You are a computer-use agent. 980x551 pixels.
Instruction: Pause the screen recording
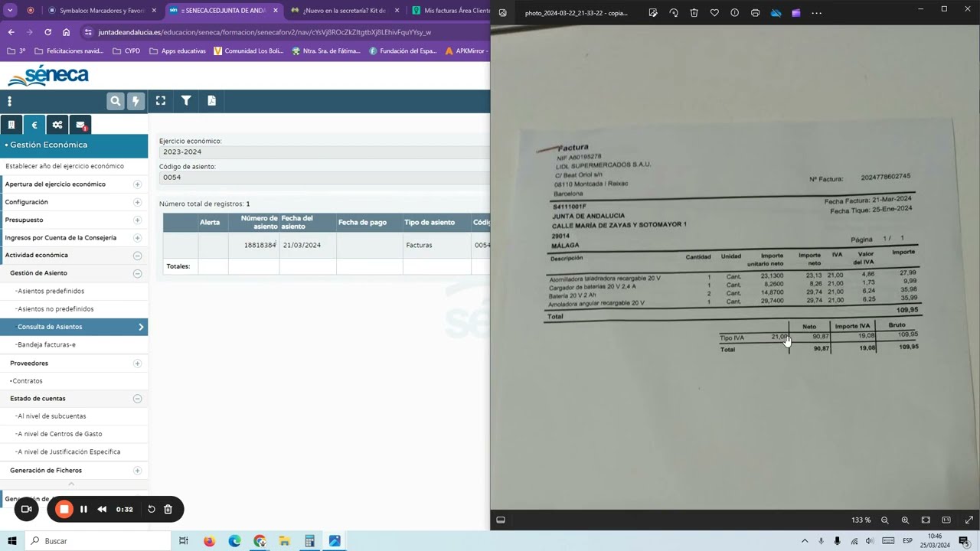click(x=83, y=509)
